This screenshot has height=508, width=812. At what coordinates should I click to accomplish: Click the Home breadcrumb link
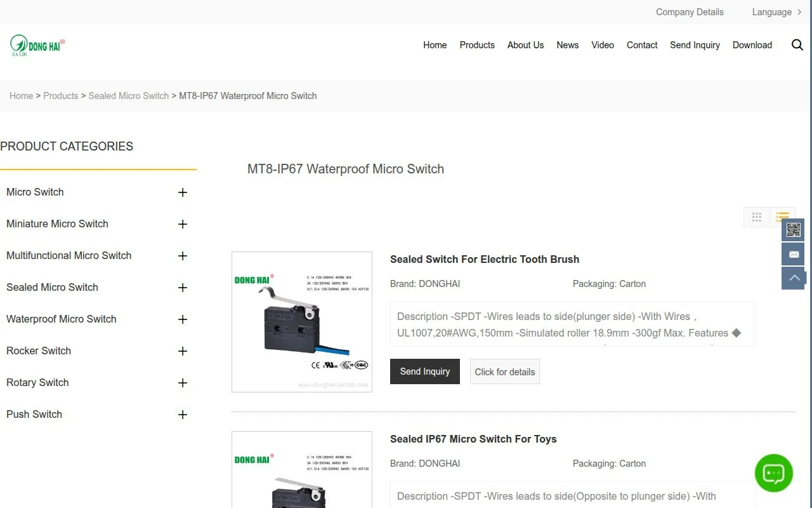coord(21,96)
